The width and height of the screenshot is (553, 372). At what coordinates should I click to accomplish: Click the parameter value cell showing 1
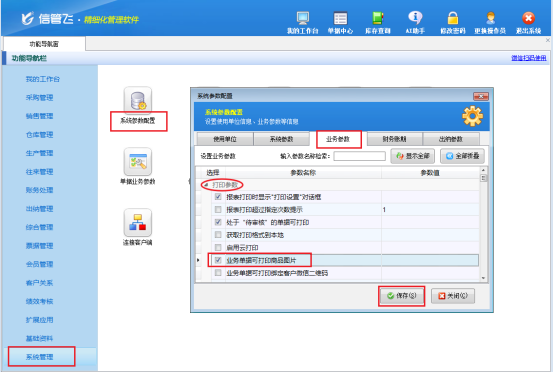pyautogui.click(x=430, y=209)
